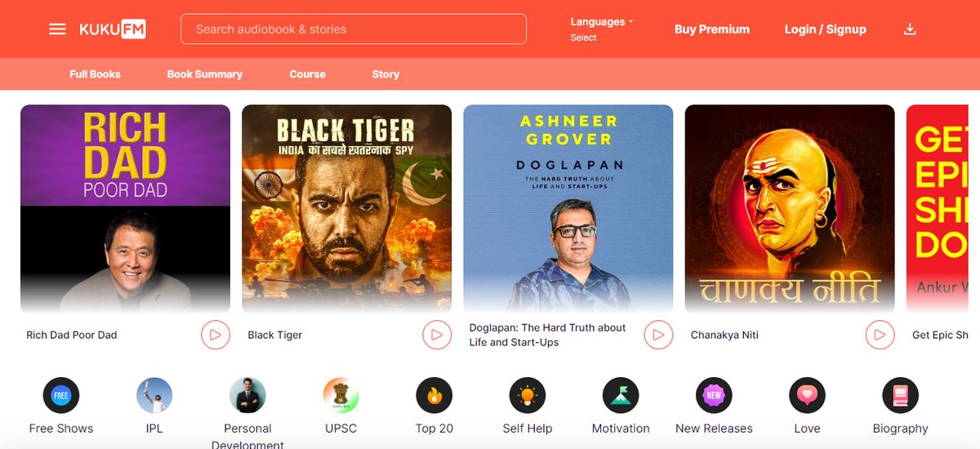This screenshot has width=980, height=449.
Task: Open the Doglapan book cover thumbnail
Action: point(568,208)
